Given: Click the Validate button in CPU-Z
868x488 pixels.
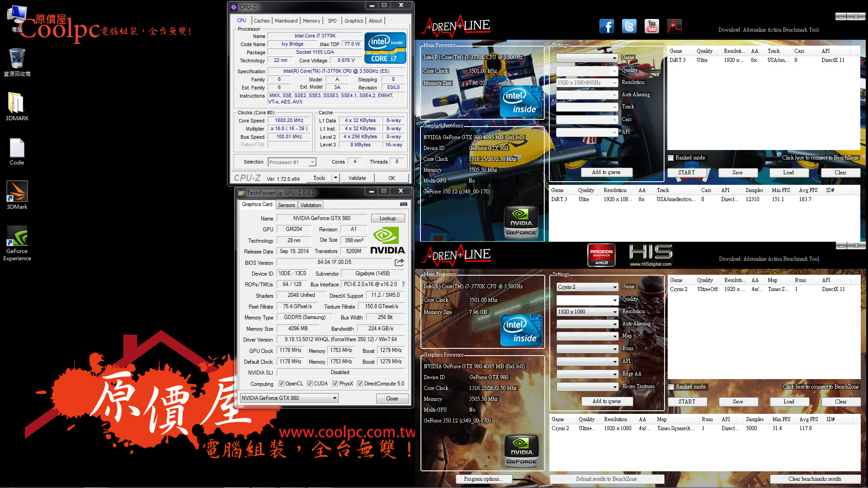Looking at the screenshot, I should pos(357,178).
